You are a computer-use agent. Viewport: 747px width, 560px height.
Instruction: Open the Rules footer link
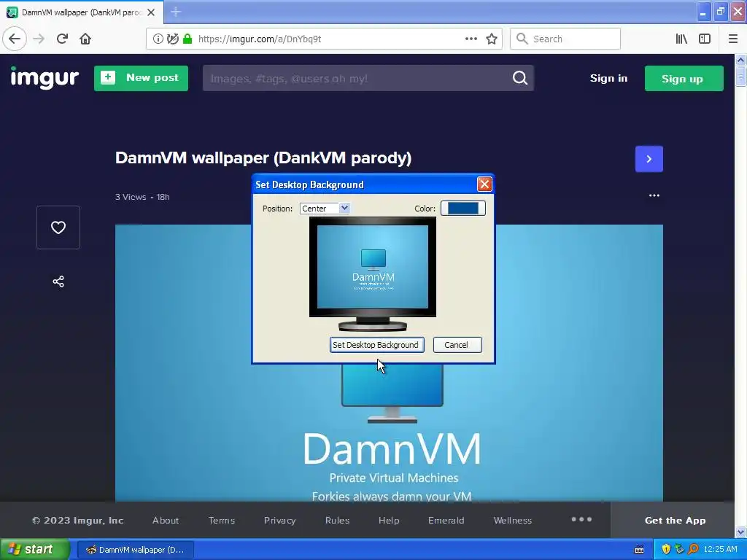pyautogui.click(x=337, y=521)
